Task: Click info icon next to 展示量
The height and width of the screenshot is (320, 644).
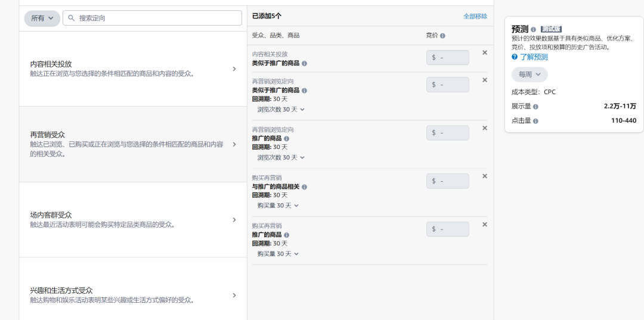Action: click(x=535, y=107)
